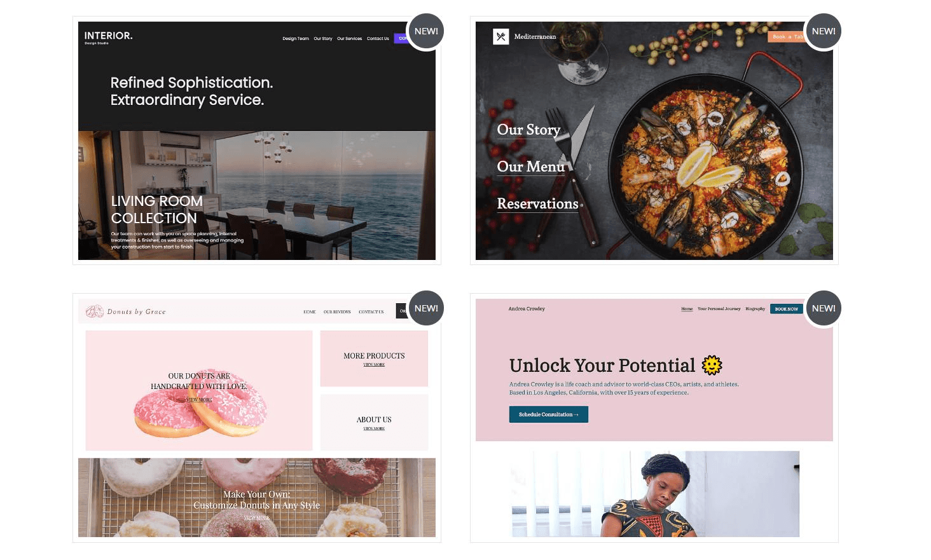This screenshot has width=931, height=560.
Task: Click View More under ABOUT US tile
Action: [374, 428]
